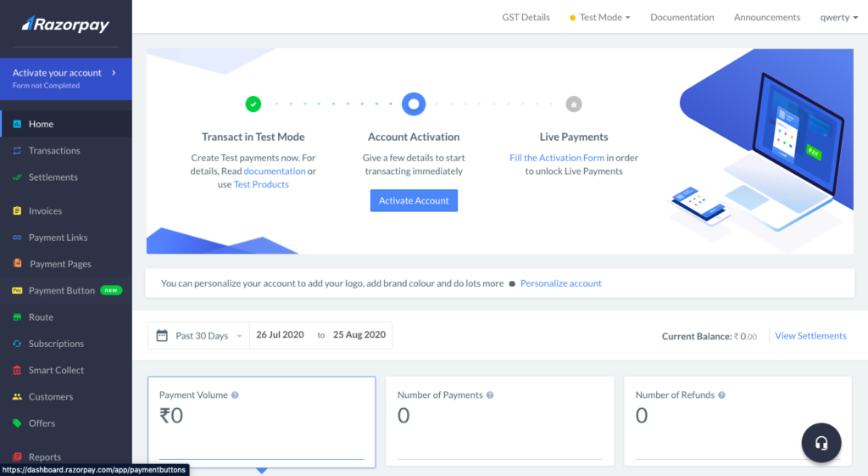868x476 pixels.
Task: Open the Home menu item
Action: pos(66,124)
